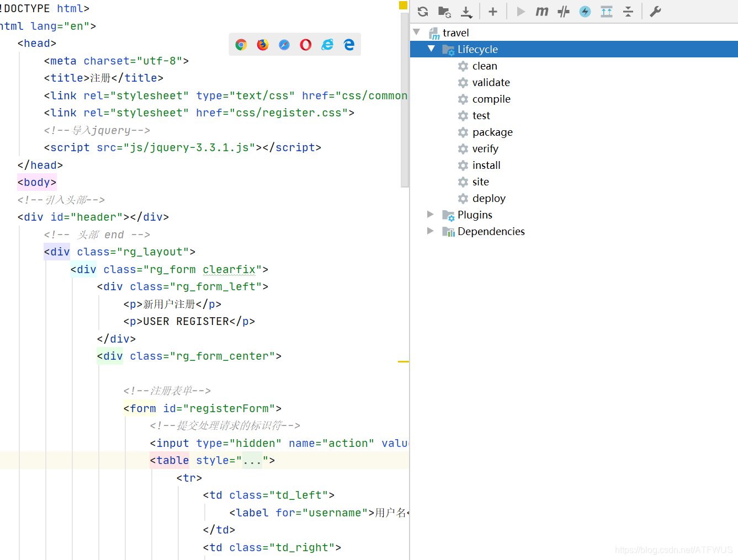Select the compile lifecycle goal
Screen dimensions: 738x560
(x=491, y=99)
